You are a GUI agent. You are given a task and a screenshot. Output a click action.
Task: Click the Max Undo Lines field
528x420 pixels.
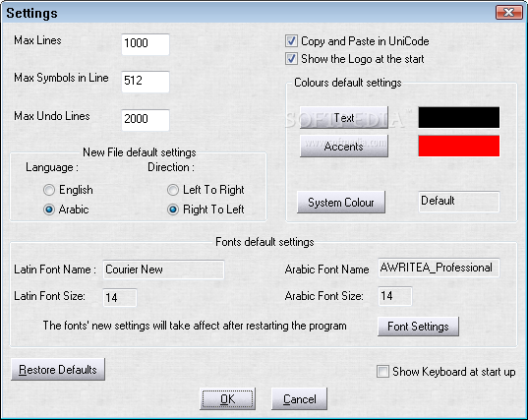click(x=146, y=120)
